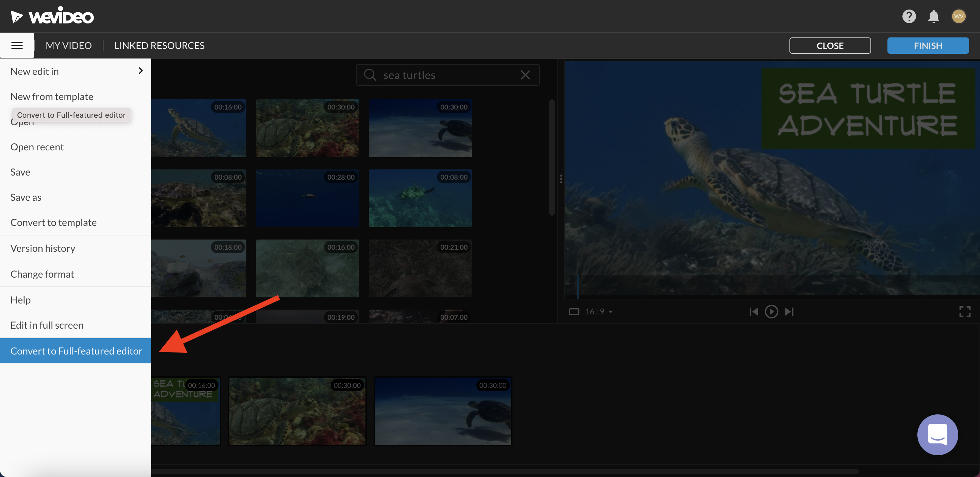The image size is (980, 477).
Task: Skip to the end of the preview
Action: (x=789, y=312)
